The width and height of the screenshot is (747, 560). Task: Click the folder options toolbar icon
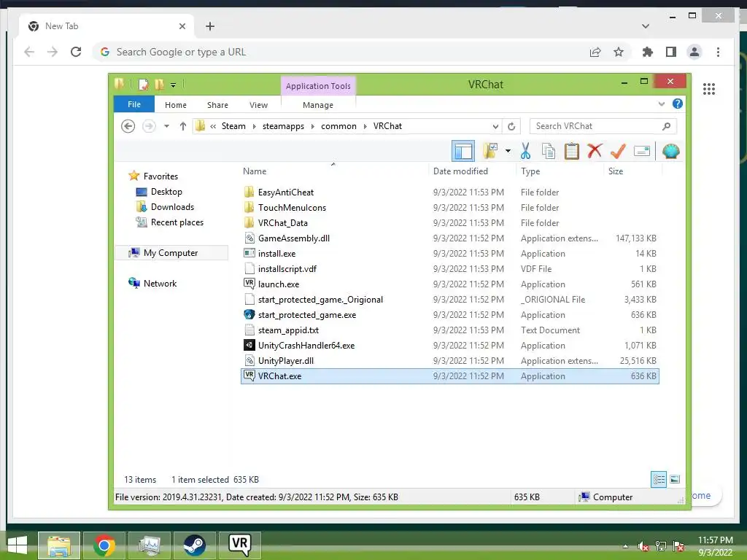[490, 152]
